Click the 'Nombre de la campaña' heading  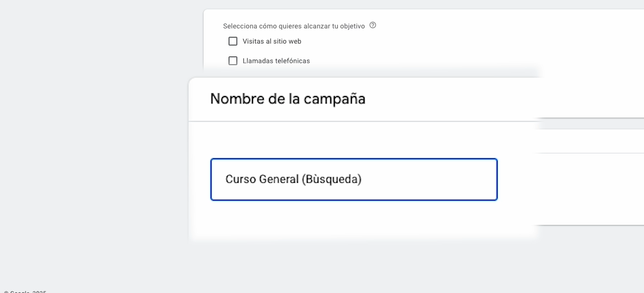pyautogui.click(x=288, y=99)
